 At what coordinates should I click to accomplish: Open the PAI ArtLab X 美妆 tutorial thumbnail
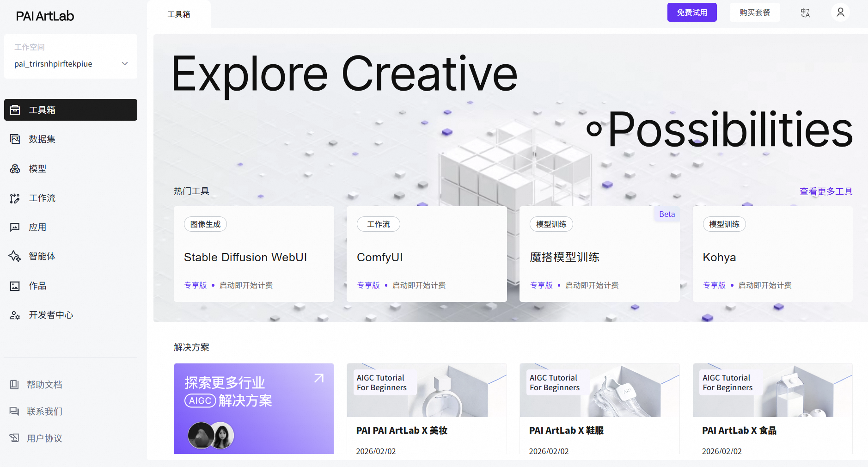click(x=427, y=390)
